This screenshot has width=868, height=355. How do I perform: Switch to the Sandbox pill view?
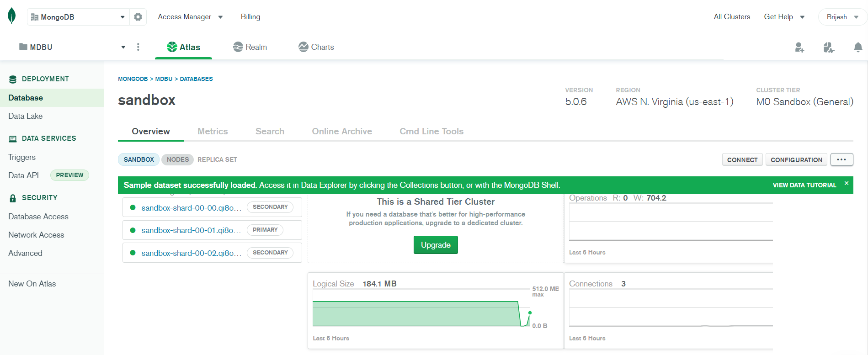(x=138, y=159)
